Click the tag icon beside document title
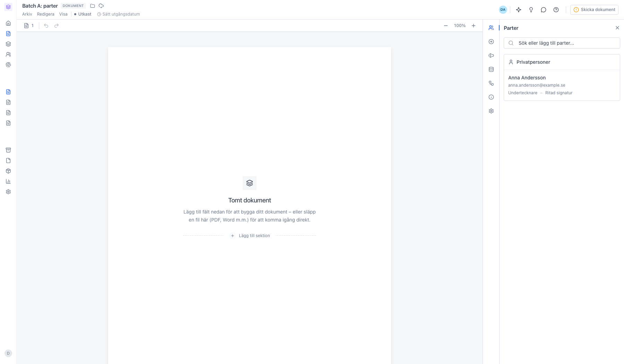Image resolution: width=624 pixels, height=364 pixels. pos(101,6)
